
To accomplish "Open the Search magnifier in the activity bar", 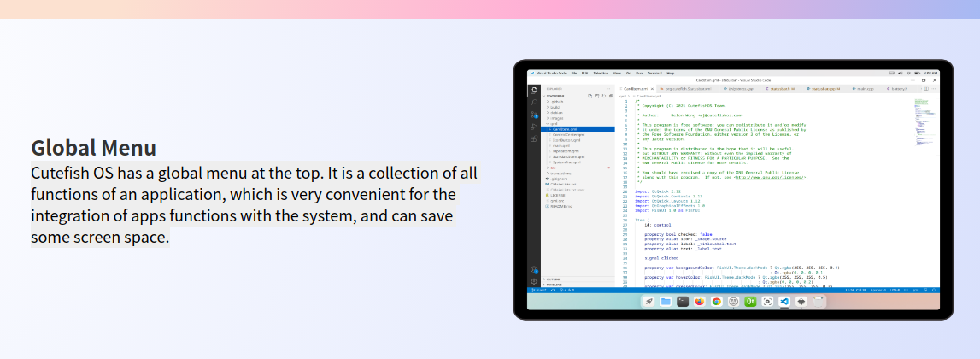I will [534, 102].
